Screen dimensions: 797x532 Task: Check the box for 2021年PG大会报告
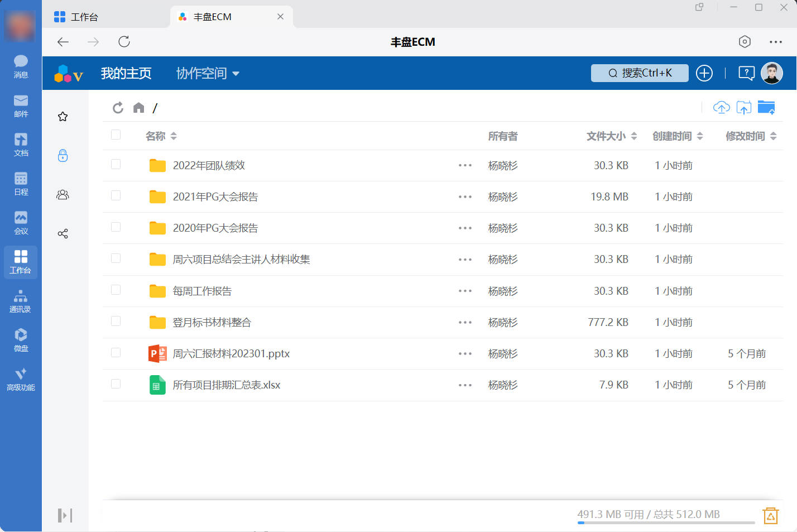click(116, 195)
